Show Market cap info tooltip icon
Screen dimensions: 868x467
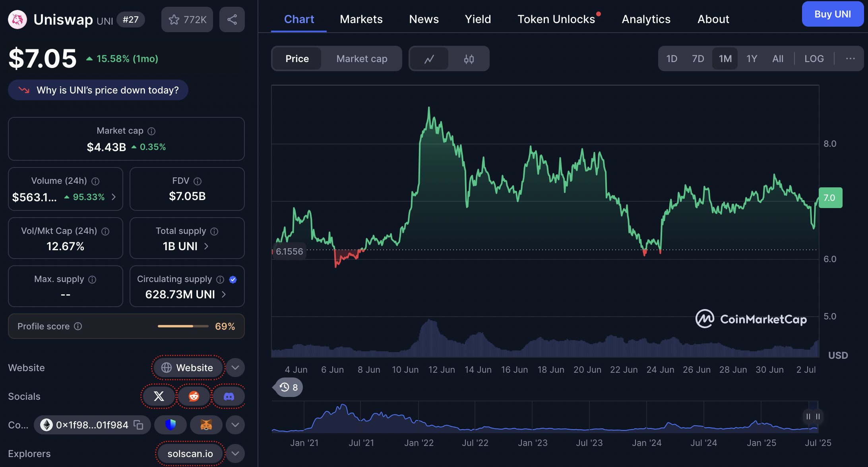coord(151,131)
